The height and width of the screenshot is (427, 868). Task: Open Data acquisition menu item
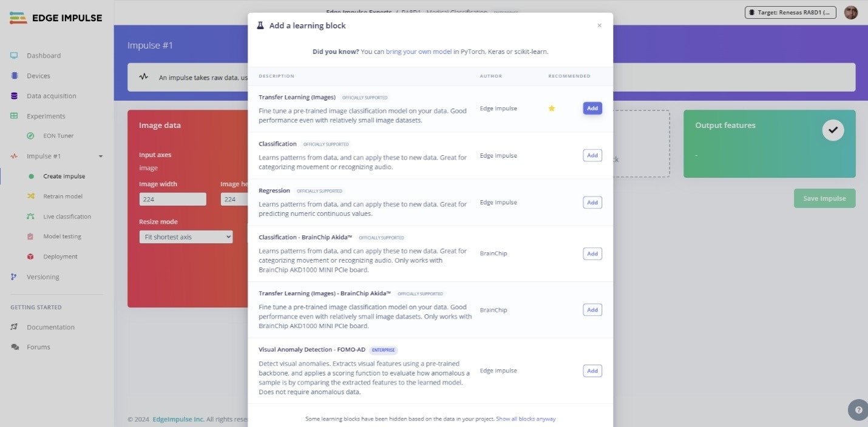click(52, 96)
